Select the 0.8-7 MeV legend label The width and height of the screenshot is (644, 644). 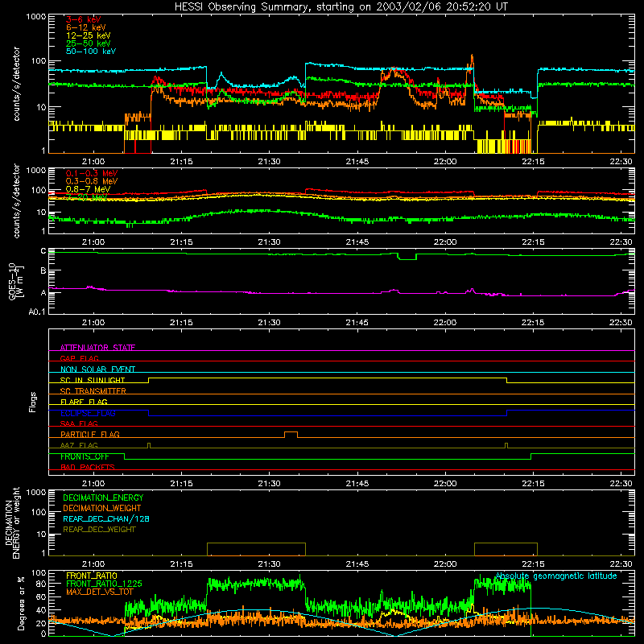pos(89,189)
